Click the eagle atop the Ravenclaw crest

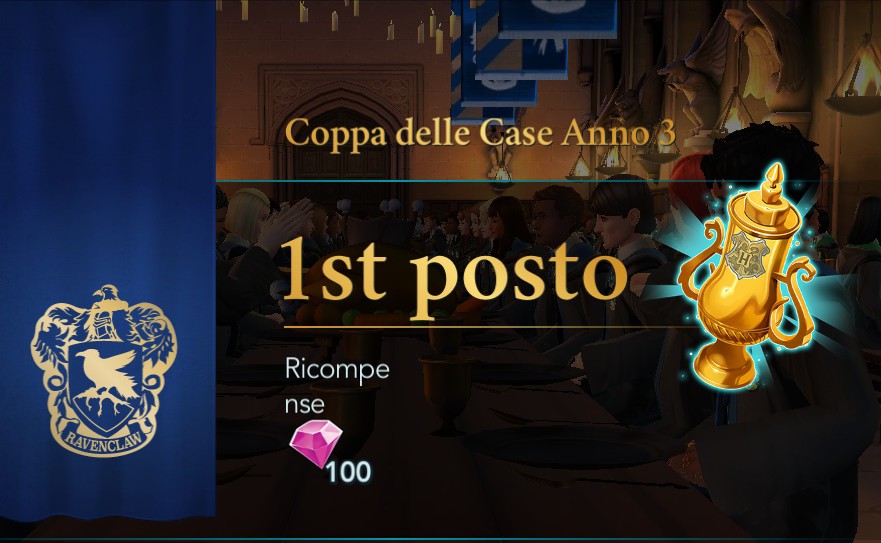pyautogui.click(x=107, y=305)
